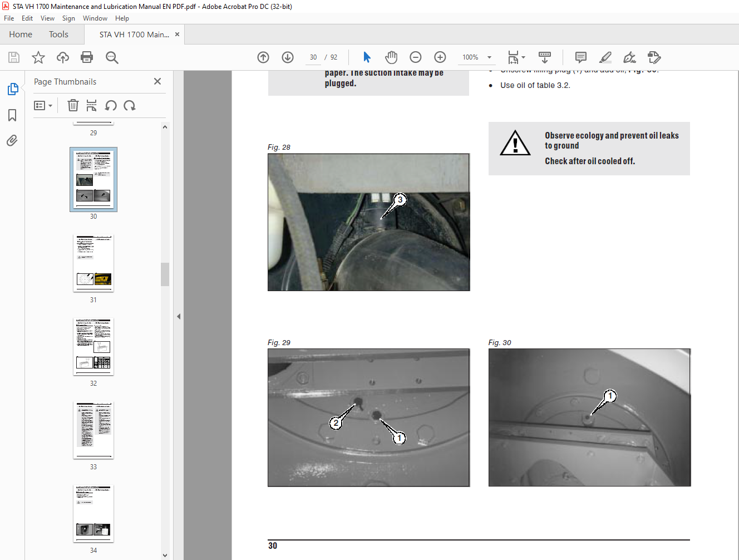Open the Window menu

(95, 18)
